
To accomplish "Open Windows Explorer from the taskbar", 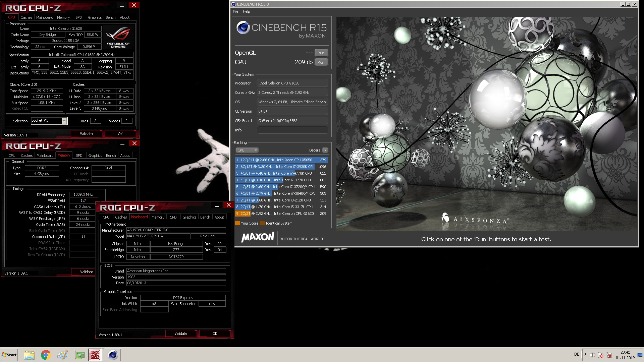I will click(x=29, y=355).
